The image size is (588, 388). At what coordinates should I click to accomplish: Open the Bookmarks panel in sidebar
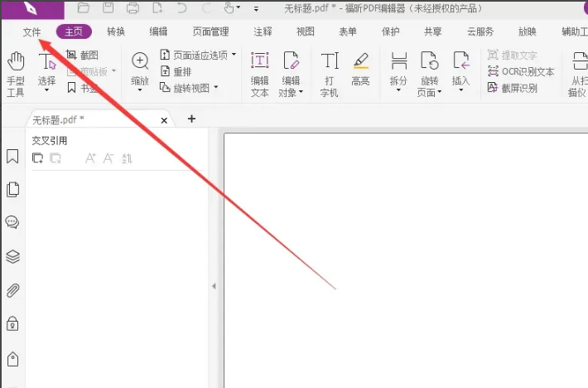(x=12, y=157)
